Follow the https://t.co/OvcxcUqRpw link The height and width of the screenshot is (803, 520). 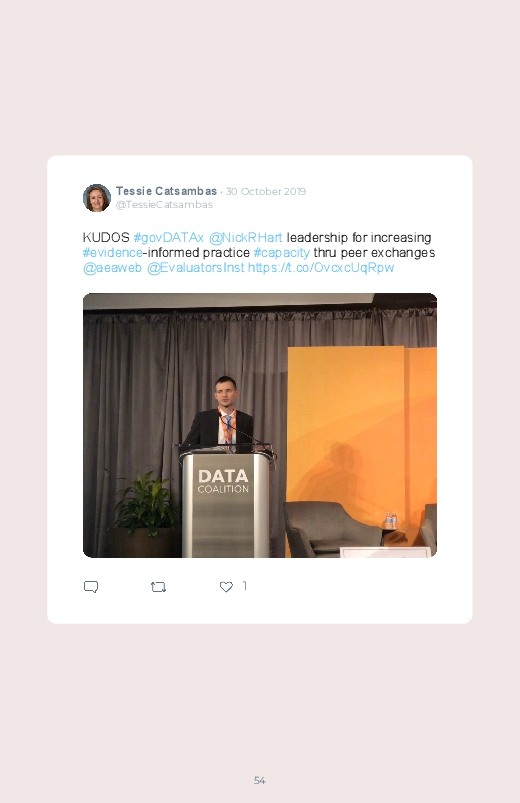point(321,267)
